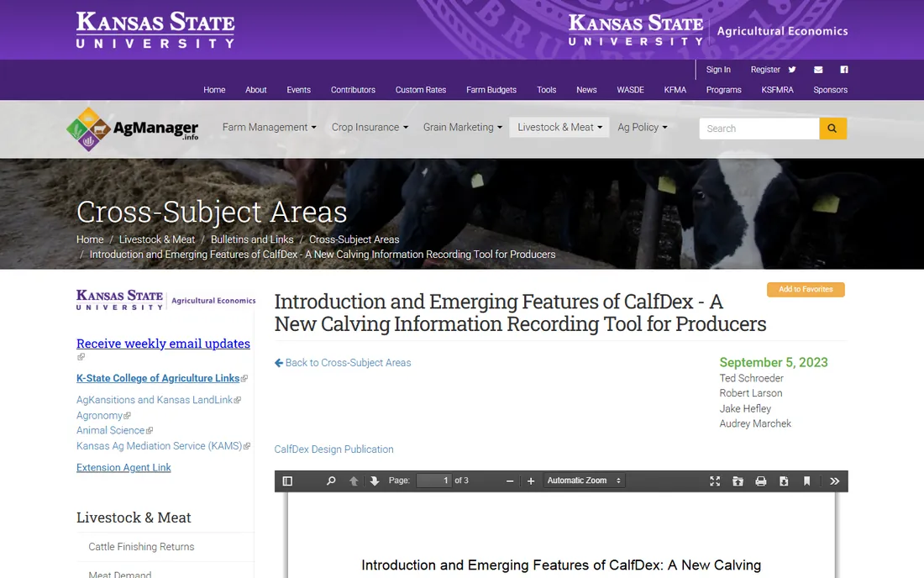Open About in top navigation

click(255, 90)
